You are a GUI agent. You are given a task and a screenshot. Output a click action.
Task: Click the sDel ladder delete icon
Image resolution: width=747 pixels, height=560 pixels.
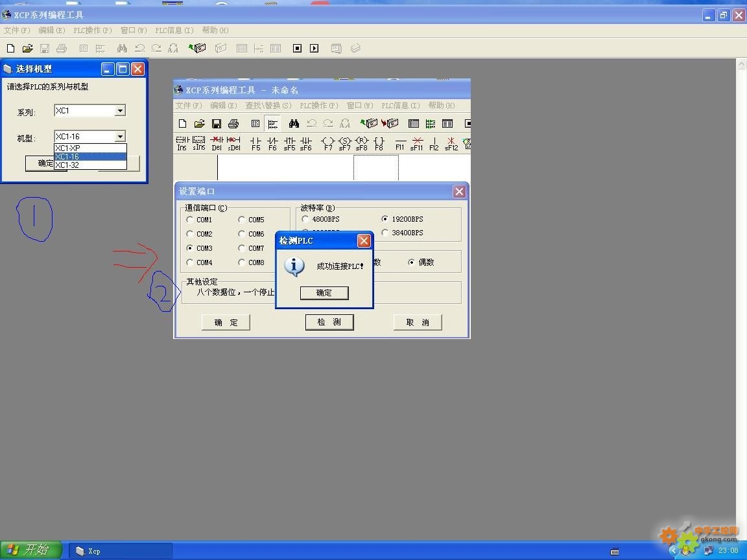pyautogui.click(x=233, y=143)
